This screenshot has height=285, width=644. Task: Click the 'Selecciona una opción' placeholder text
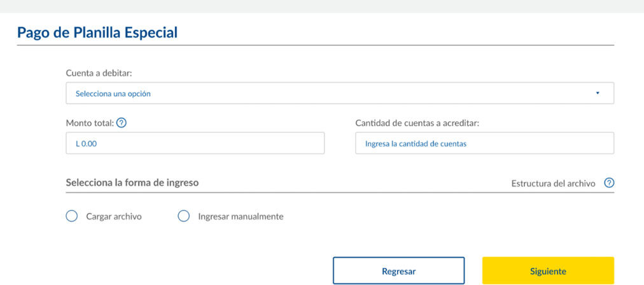click(113, 94)
